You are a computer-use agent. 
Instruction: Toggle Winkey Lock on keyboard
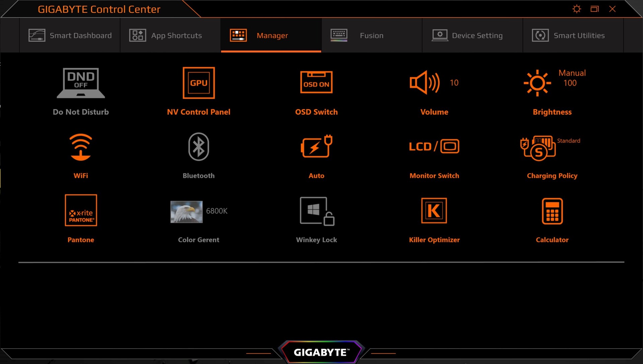316,211
